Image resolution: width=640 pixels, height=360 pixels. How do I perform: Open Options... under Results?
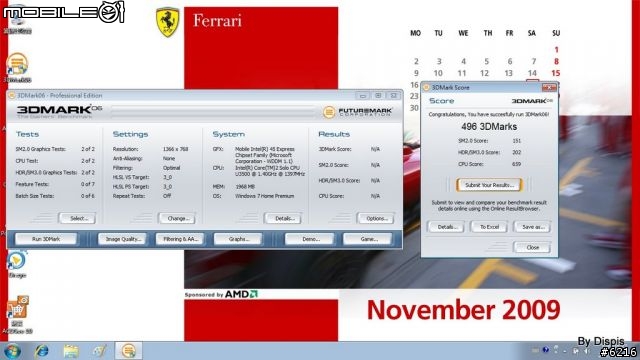coord(375,218)
